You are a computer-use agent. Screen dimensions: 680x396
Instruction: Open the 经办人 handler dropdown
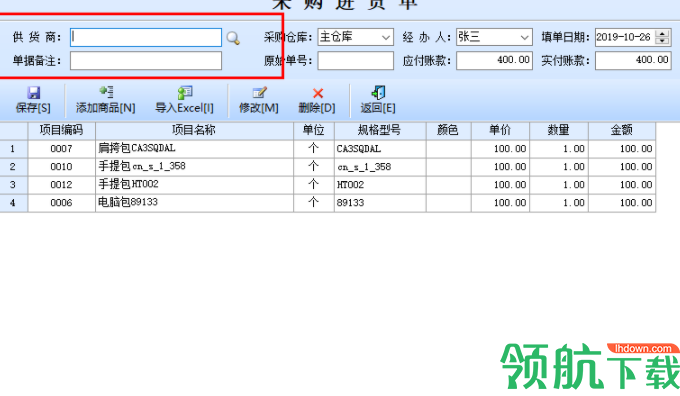524,37
